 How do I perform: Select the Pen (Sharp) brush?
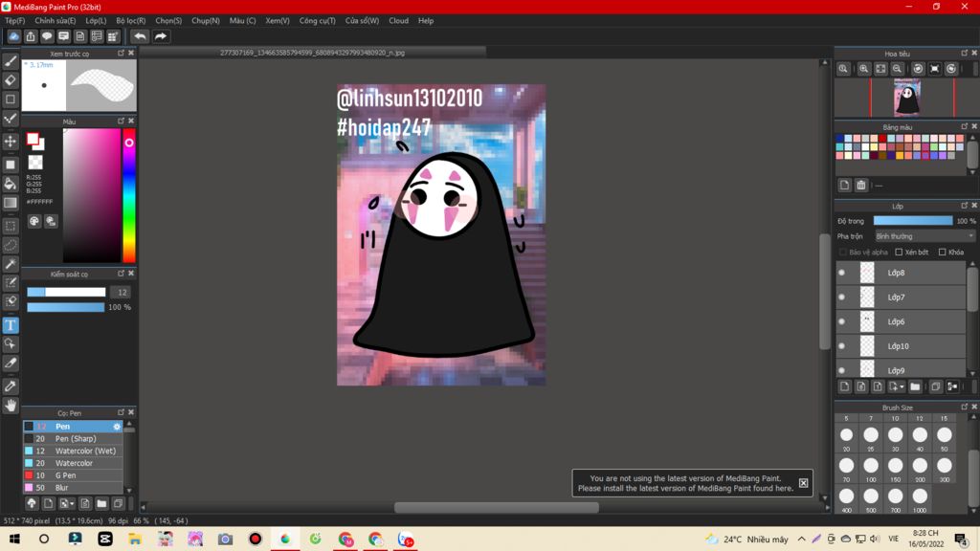(73, 438)
